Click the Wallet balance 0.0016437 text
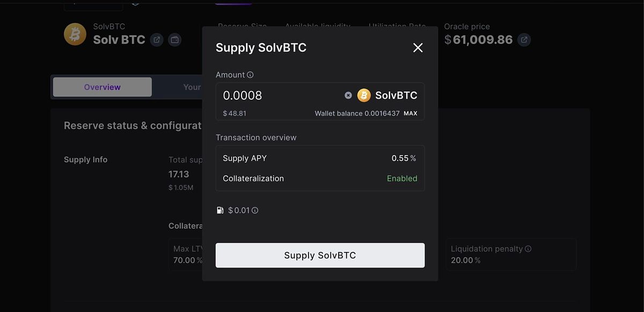 pyautogui.click(x=357, y=114)
